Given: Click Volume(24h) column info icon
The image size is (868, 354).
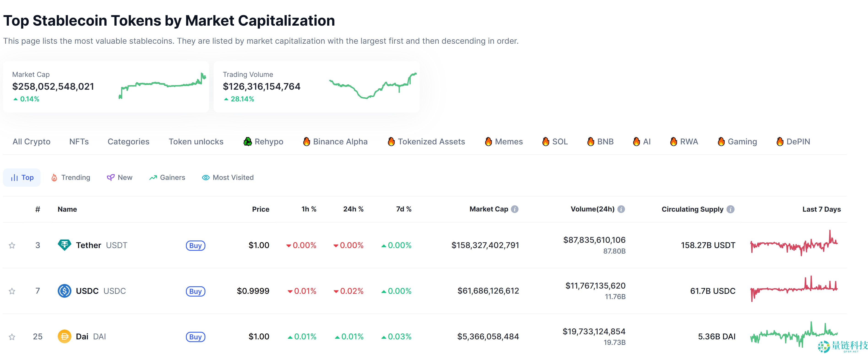Looking at the screenshot, I should 621,209.
